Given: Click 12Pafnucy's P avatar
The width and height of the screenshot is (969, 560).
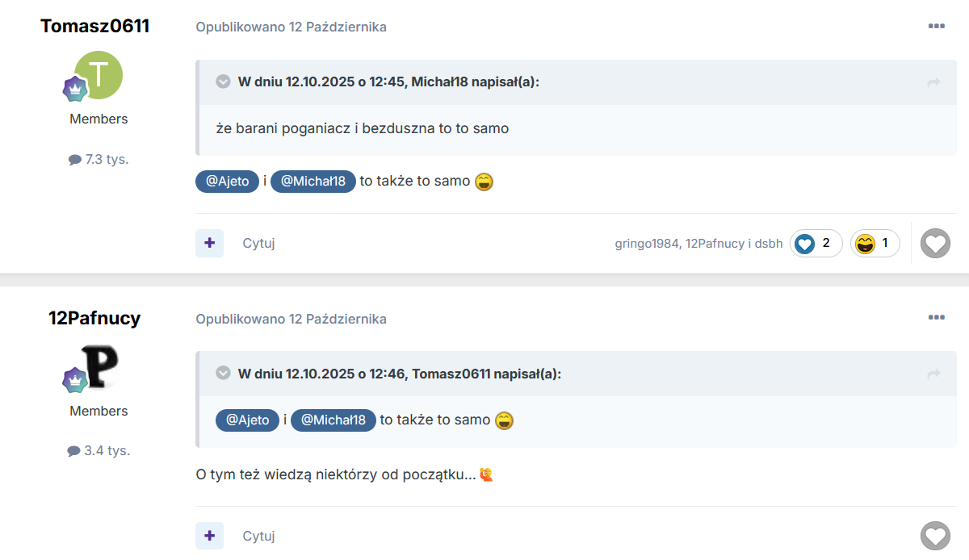Looking at the screenshot, I should (x=100, y=366).
